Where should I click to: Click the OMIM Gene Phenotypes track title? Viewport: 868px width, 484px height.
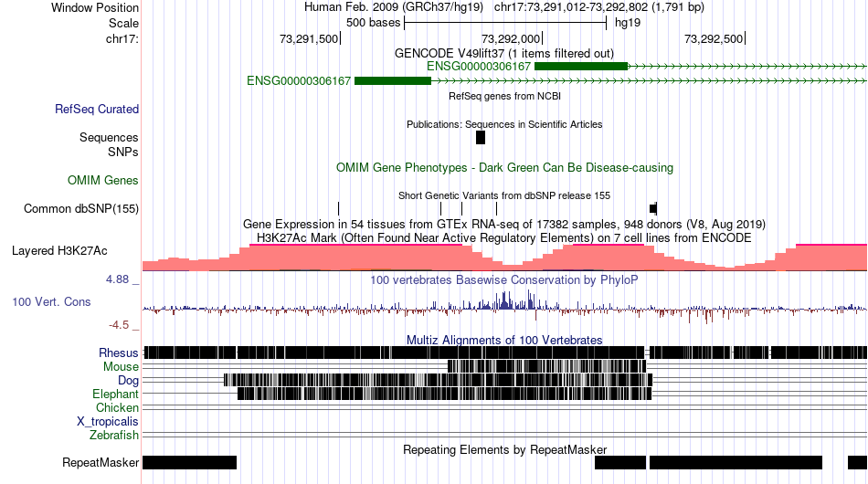[x=504, y=168]
